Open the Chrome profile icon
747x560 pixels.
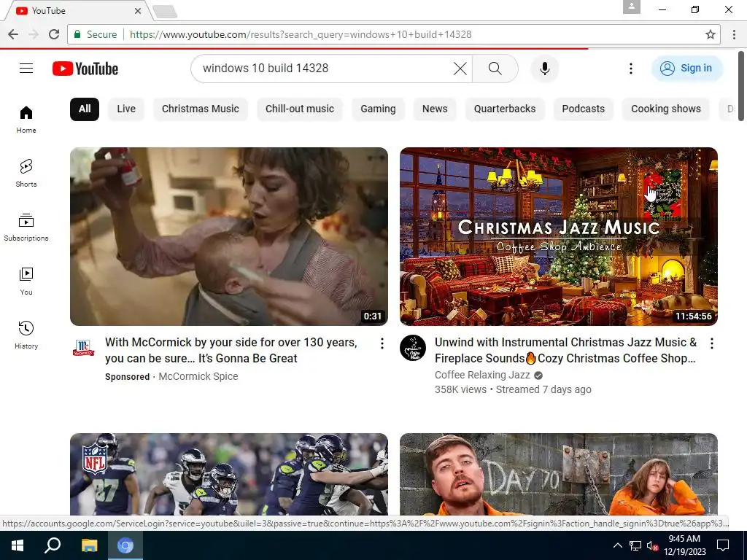[x=631, y=7]
